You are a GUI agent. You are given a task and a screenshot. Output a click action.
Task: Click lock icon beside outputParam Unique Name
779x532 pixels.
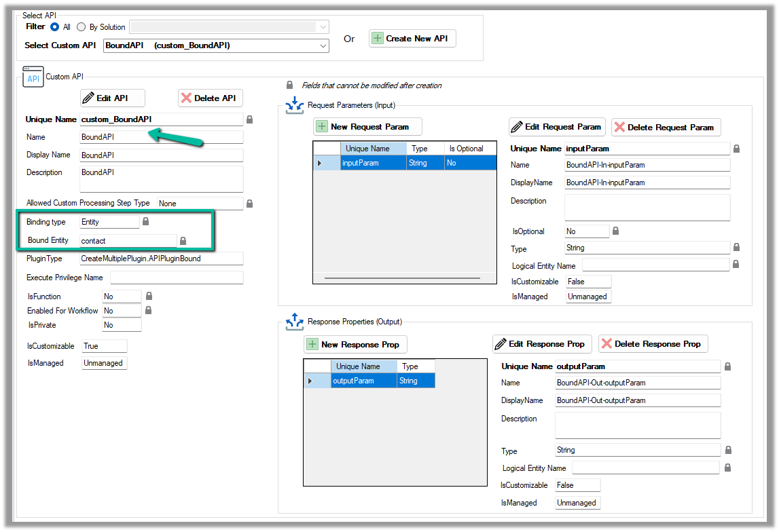tap(727, 366)
